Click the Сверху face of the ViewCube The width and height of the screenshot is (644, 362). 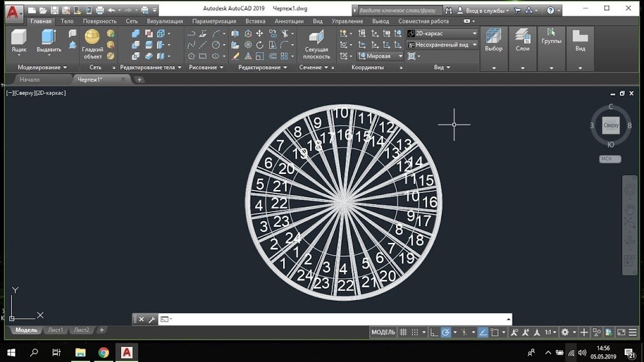click(x=611, y=125)
